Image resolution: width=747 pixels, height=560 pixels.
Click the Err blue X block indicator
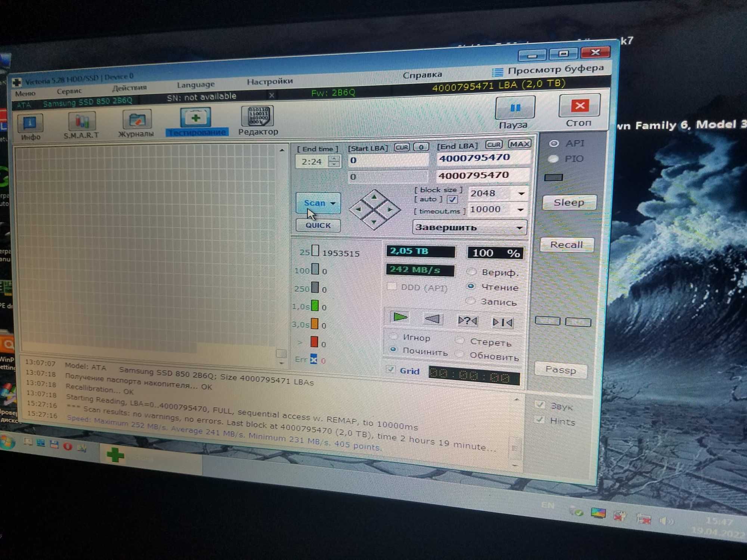313,359
